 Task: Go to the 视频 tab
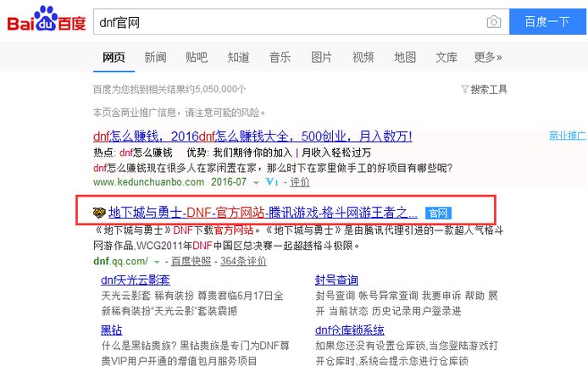pos(363,57)
